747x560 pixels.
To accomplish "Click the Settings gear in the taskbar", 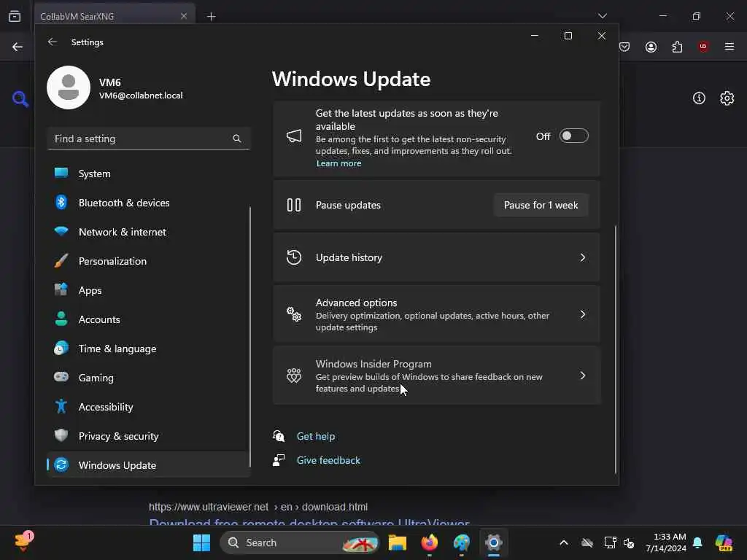I will pos(494,542).
